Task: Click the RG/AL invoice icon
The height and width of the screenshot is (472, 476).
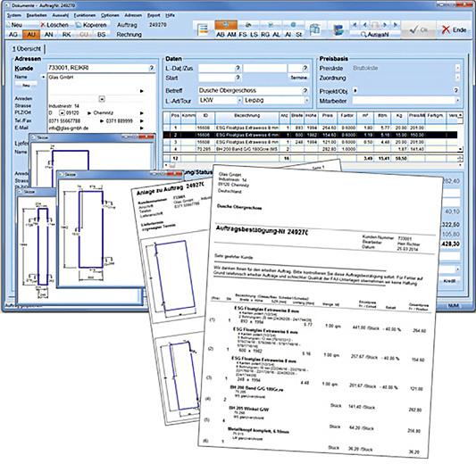Action: pyautogui.click(x=271, y=25)
